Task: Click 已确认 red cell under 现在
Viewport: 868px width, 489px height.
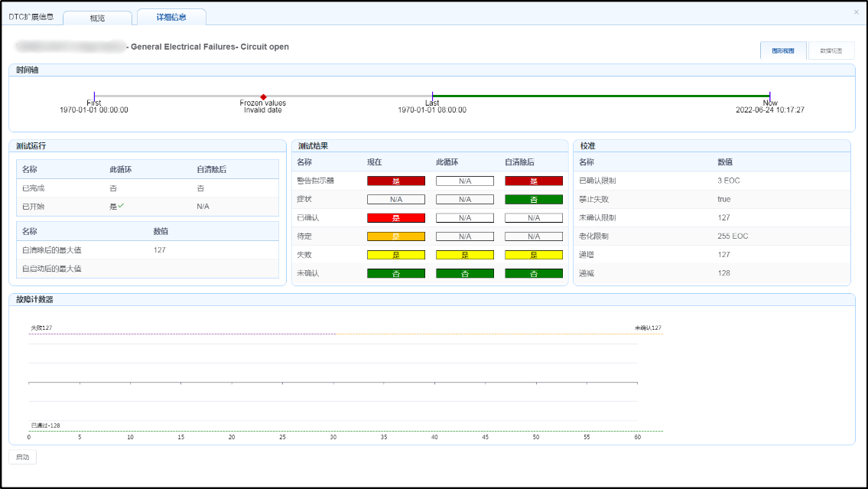Action: click(x=396, y=217)
